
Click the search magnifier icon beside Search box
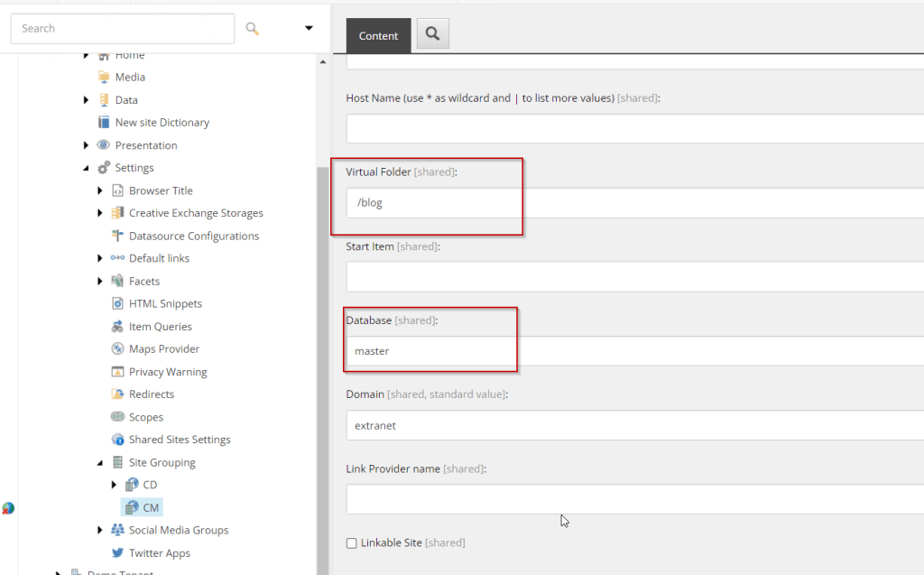253,29
